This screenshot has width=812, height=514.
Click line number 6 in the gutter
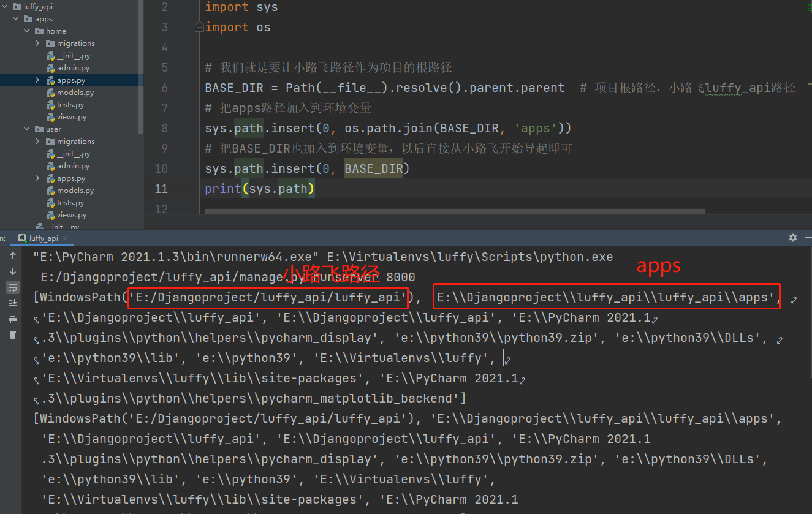164,88
